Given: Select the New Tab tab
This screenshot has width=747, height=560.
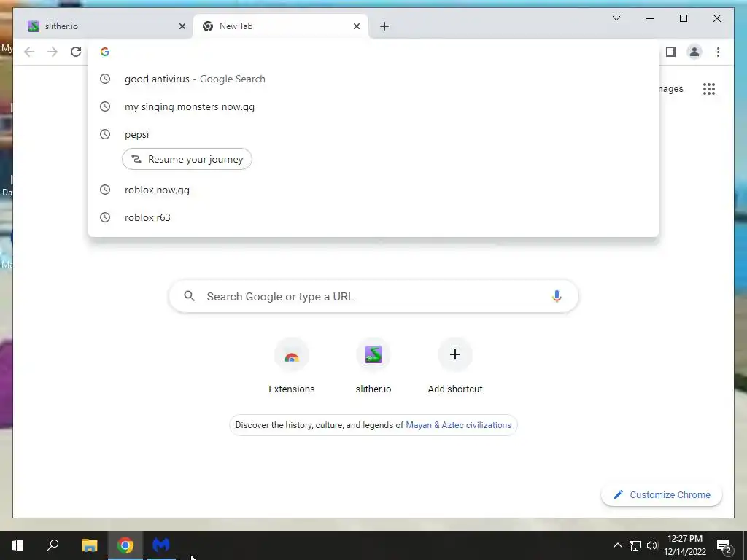Looking at the screenshot, I should pyautogui.click(x=281, y=26).
